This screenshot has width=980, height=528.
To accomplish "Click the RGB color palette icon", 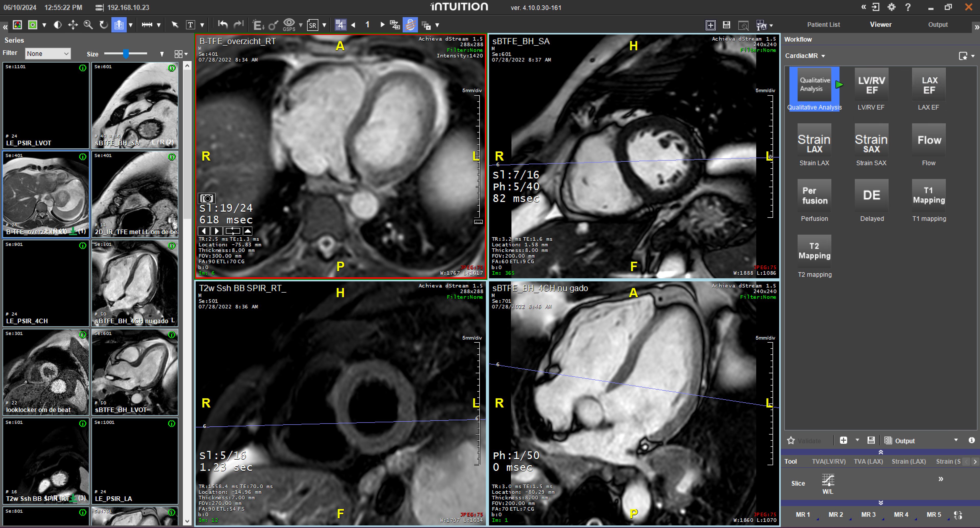I will (x=17, y=25).
